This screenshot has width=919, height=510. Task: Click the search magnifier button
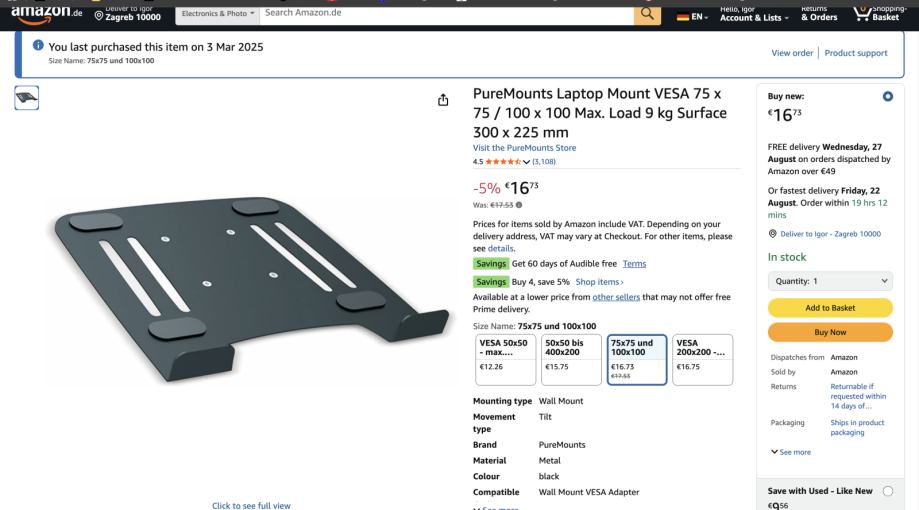point(647,14)
